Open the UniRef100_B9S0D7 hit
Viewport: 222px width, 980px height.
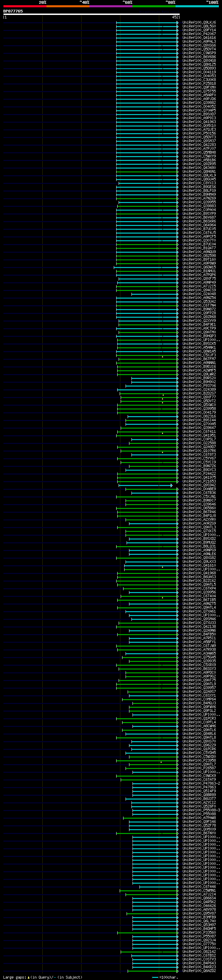[199, 114]
